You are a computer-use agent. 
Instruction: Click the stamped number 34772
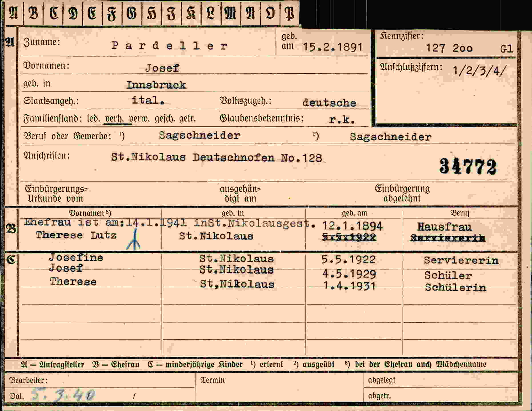(x=468, y=167)
